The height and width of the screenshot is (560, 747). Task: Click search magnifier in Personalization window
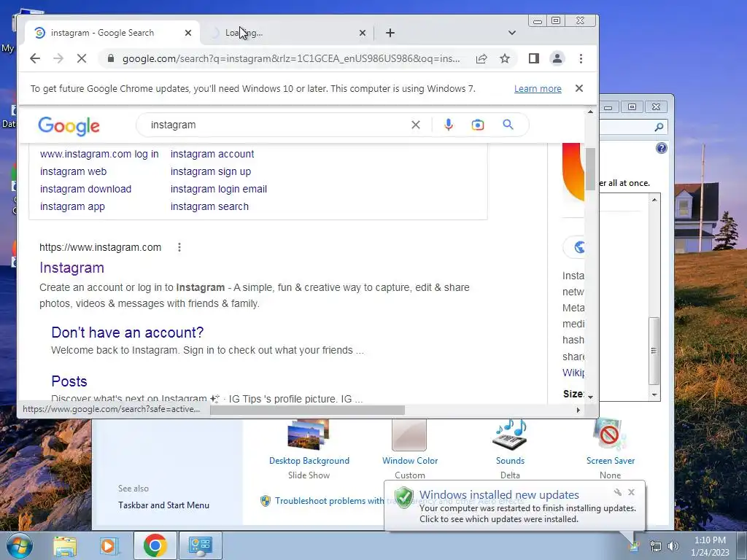(x=659, y=127)
